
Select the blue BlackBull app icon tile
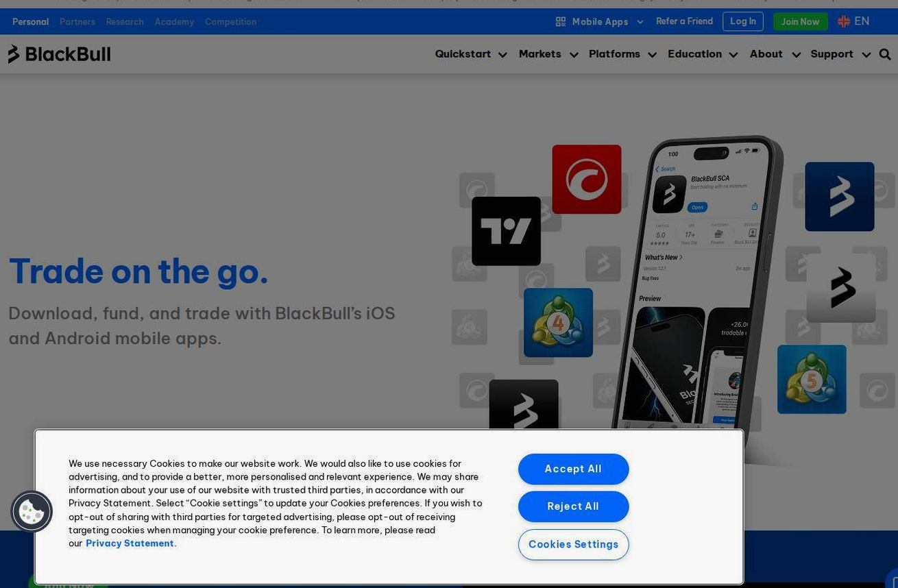pos(839,197)
